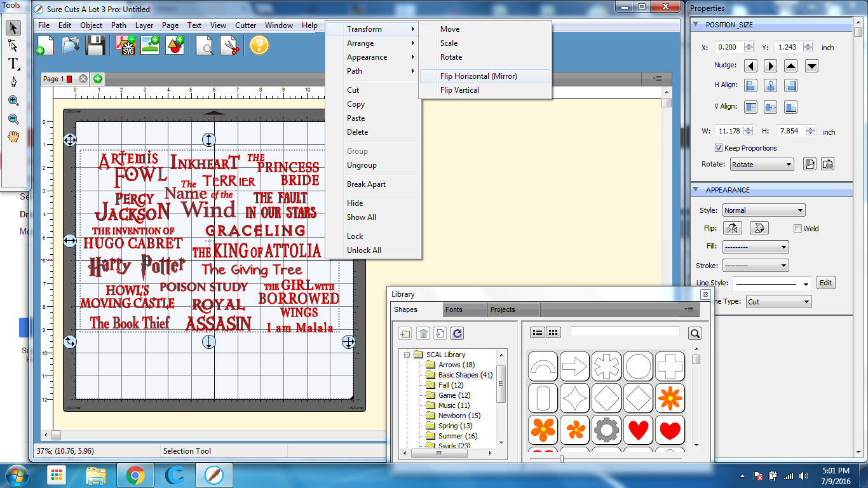Select the Zoom In magnifier tool
Image resolution: width=868 pixels, height=488 pixels.
13,100
